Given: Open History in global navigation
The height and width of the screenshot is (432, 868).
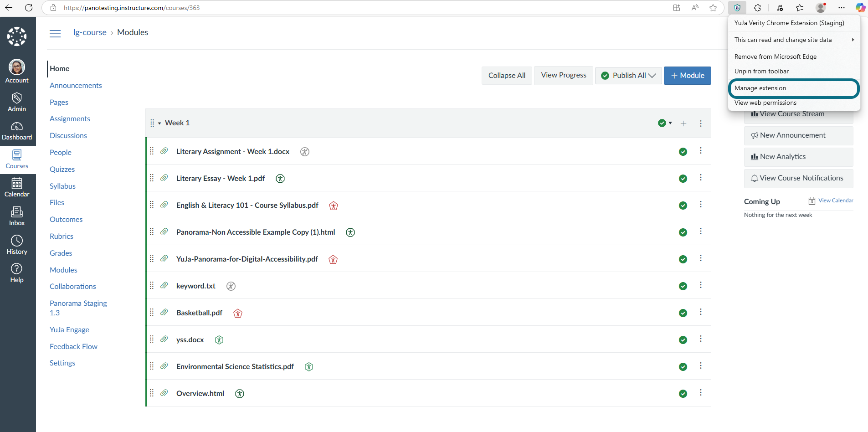Looking at the screenshot, I should (x=17, y=245).
